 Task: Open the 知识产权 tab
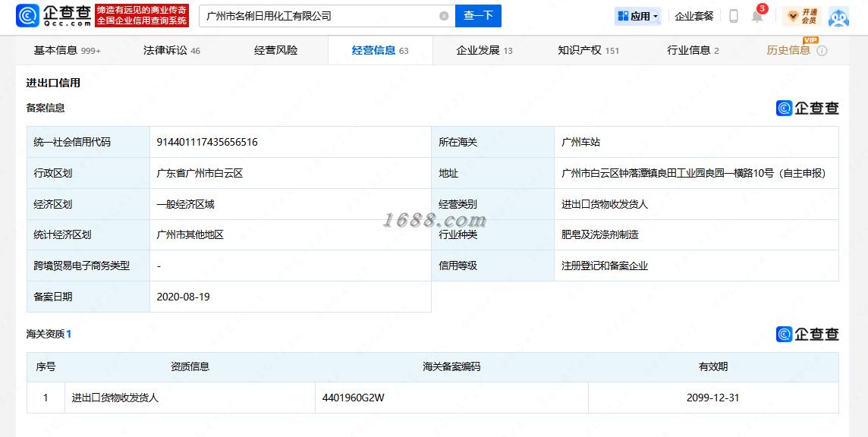point(589,50)
